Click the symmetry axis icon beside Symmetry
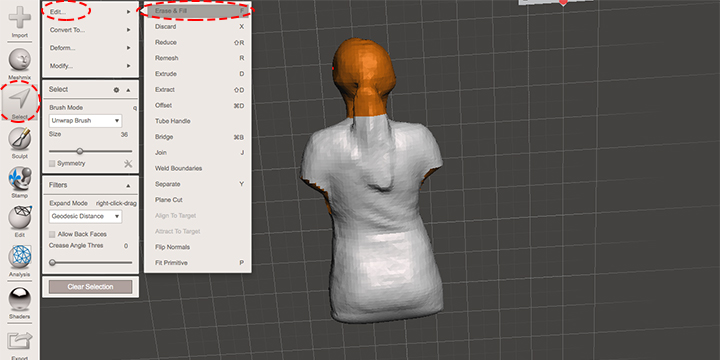Viewport: 720px width, 360px height. click(128, 163)
